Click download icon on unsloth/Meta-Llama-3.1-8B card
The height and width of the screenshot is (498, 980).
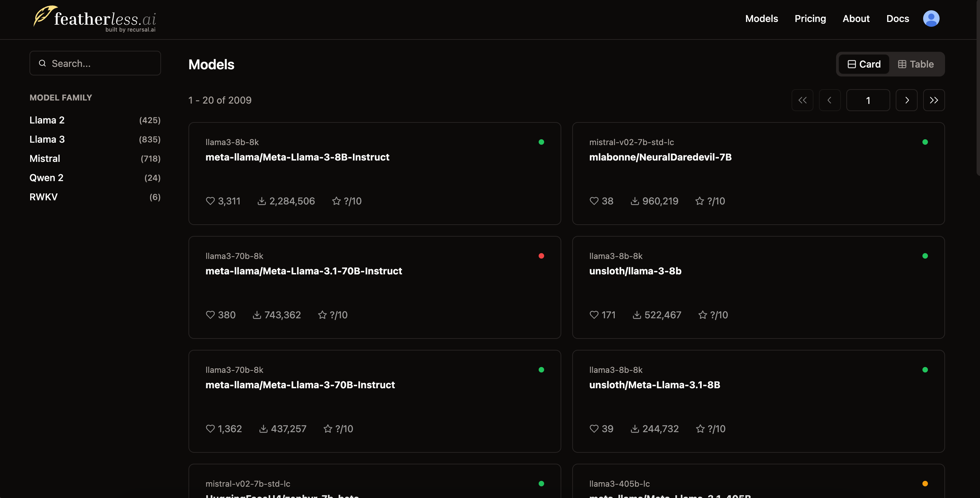[635, 429]
